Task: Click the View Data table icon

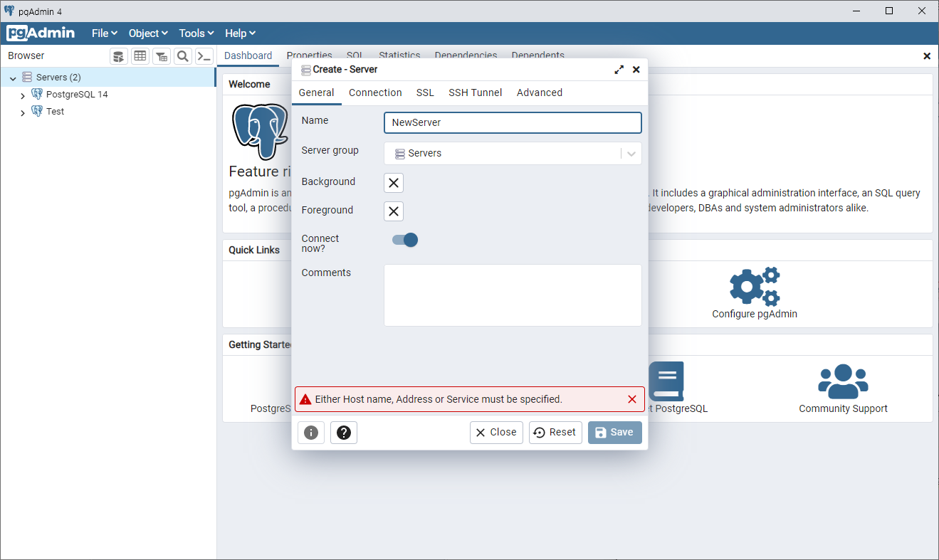Action: [x=140, y=56]
